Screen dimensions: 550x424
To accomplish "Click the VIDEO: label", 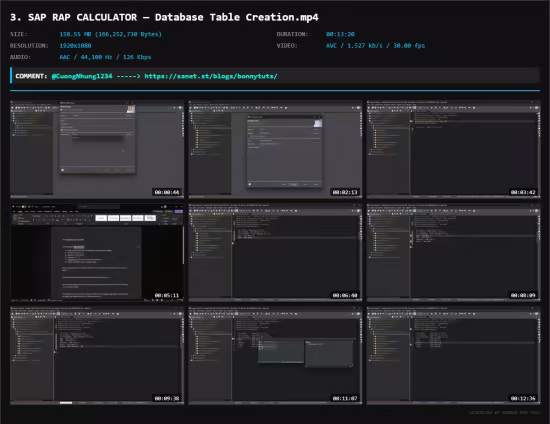I will [x=287, y=46].
